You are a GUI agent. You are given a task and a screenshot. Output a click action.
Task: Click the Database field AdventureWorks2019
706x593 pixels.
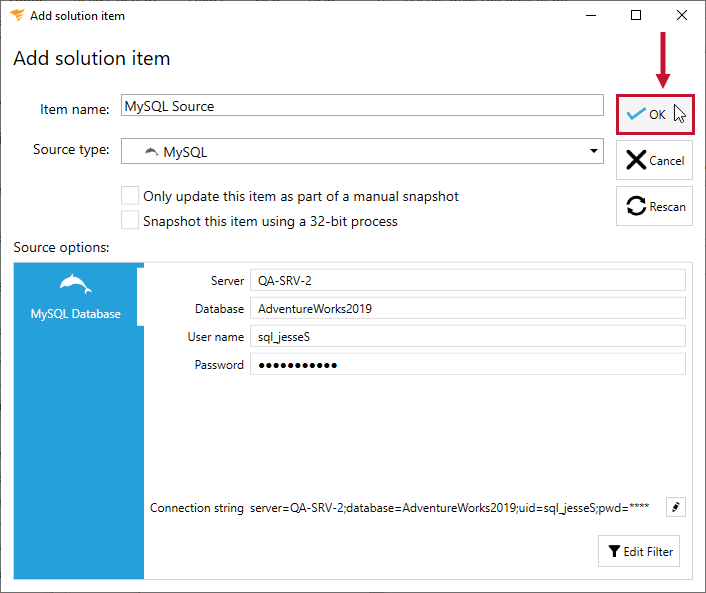coord(468,308)
